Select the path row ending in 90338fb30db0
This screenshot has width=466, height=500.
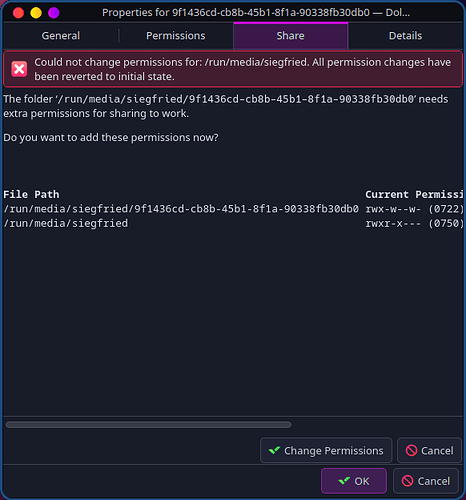[233, 209]
